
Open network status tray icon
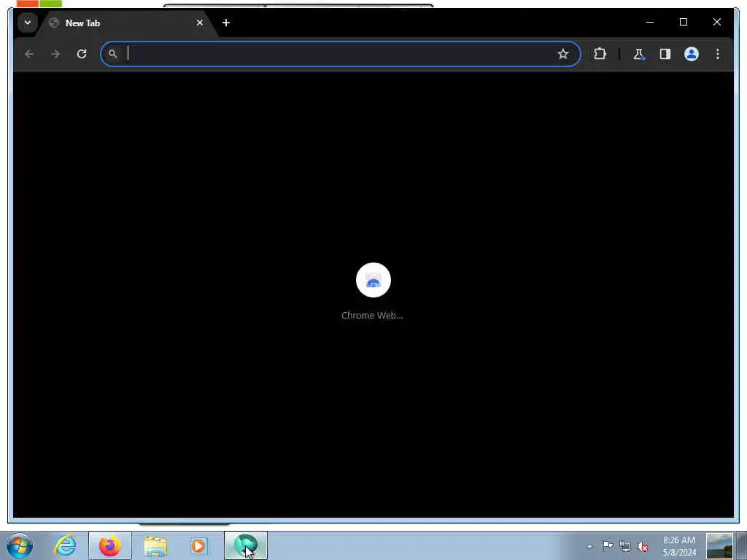point(624,546)
